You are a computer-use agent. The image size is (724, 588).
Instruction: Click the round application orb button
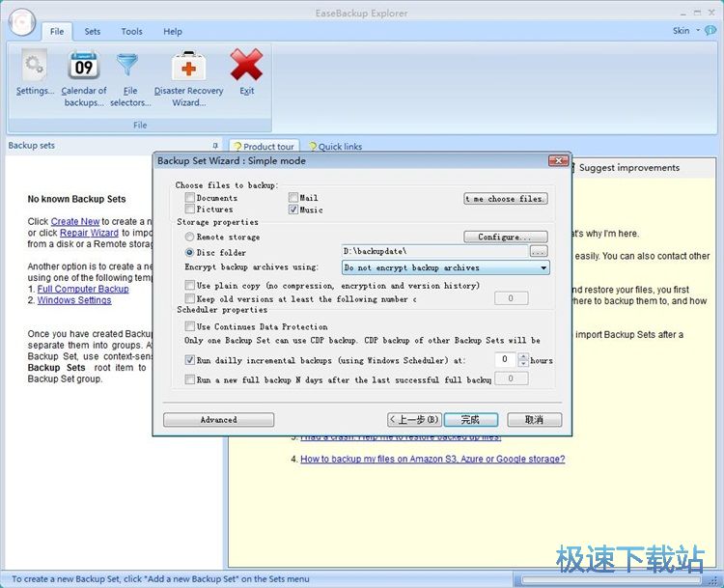click(21, 21)
